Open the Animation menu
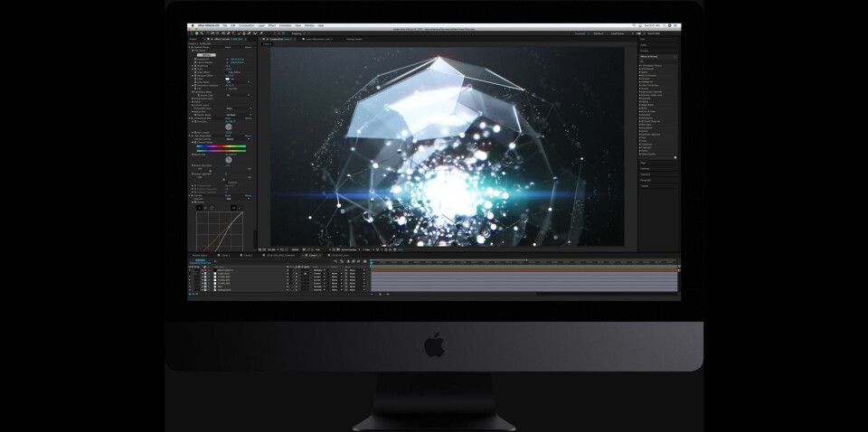The height and width of the screenshot is (432, 868). [285, 25]
